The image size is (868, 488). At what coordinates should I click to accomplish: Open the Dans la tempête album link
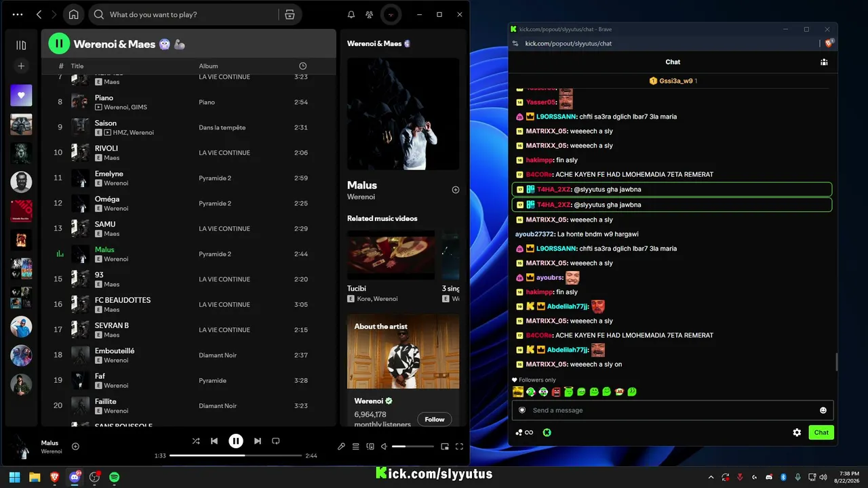pyautogui.click(x=222, y=127)
